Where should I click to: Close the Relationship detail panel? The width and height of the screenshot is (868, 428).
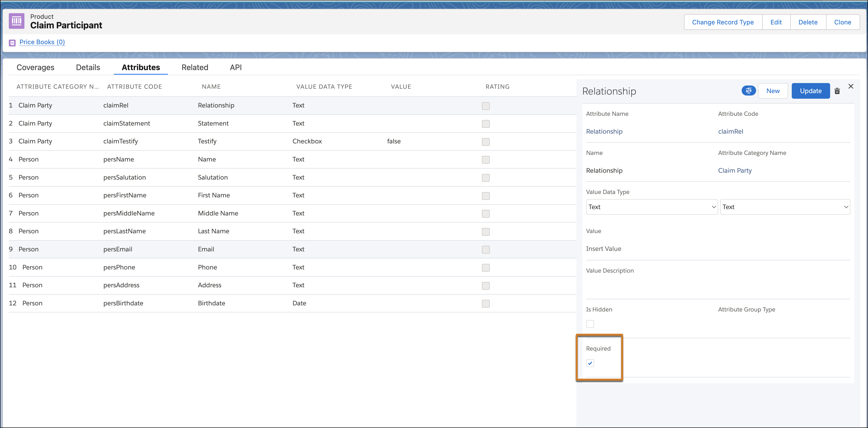[851, 86]
